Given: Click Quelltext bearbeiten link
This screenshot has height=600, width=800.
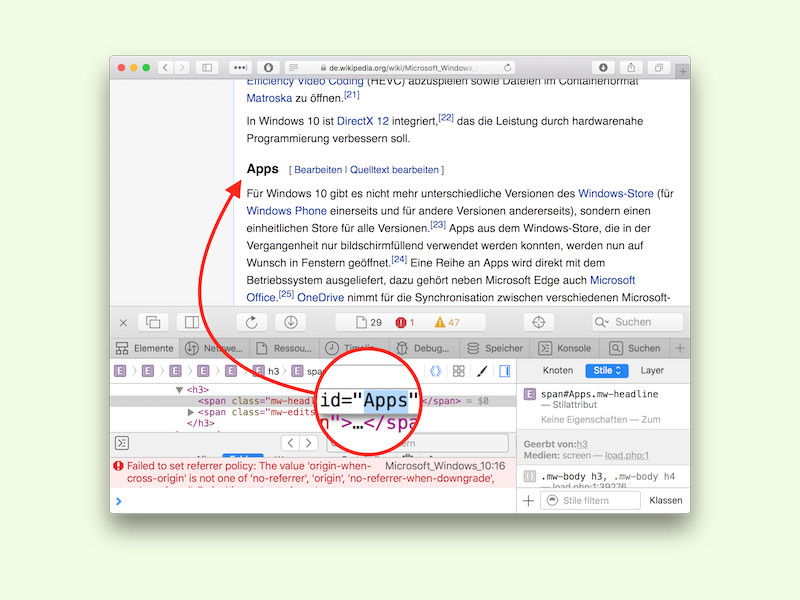Looking at the screenshot, I should [x=394, y=170].
